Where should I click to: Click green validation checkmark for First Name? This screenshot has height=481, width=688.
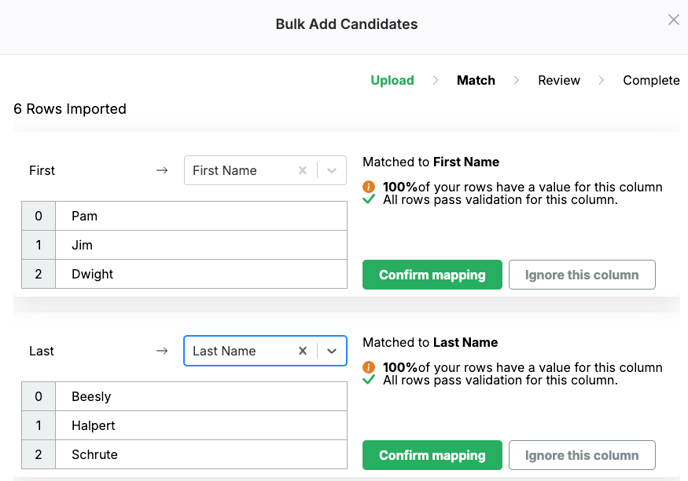pyautogui.click(x=369, y=200)
